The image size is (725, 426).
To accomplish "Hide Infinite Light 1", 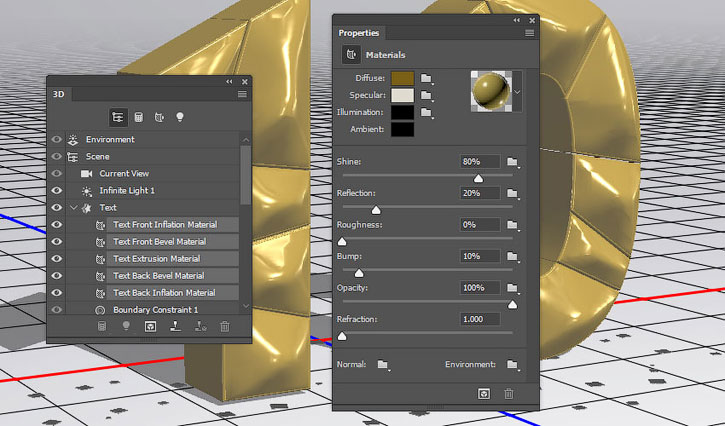I will pos(56,191).
